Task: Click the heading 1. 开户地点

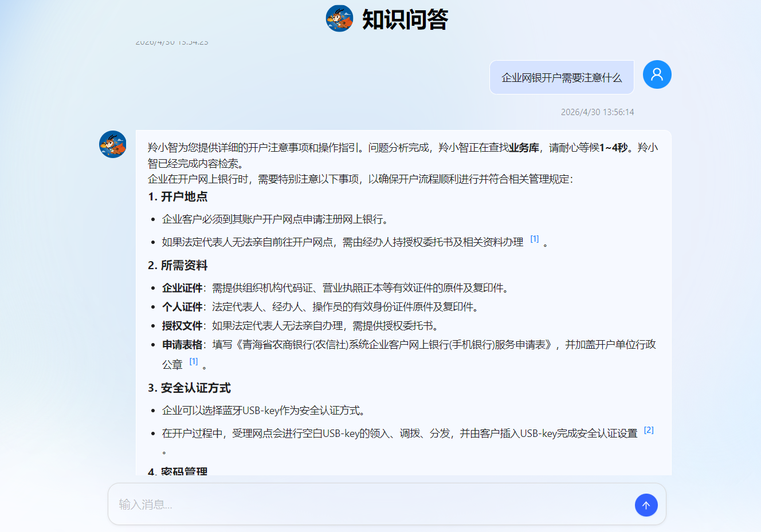Action: [x=178, y=196]
